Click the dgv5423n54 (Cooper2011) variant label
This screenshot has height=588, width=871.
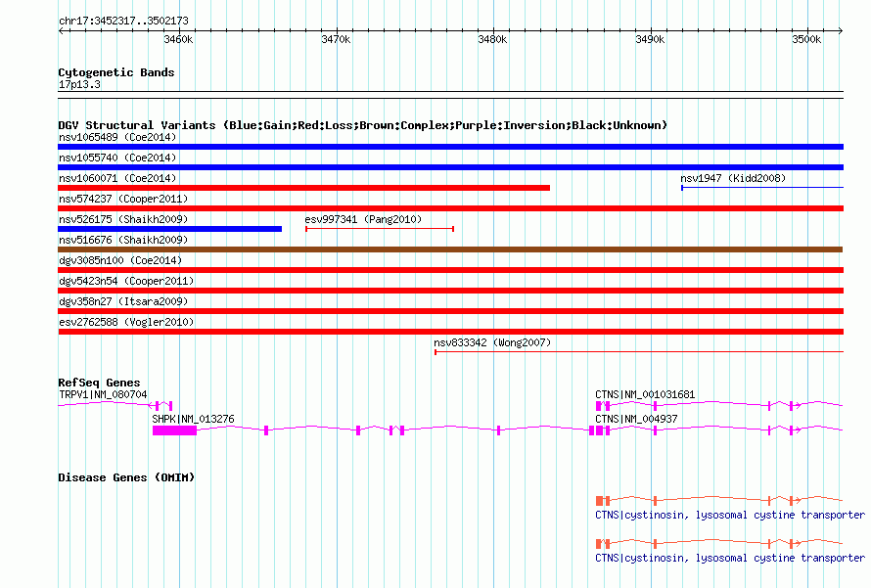pos(126,281)
